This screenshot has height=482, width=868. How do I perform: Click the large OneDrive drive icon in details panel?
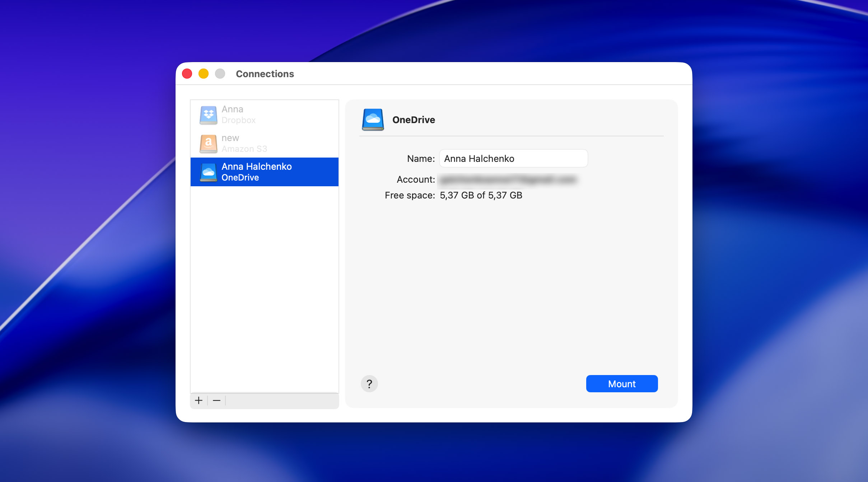373,120
